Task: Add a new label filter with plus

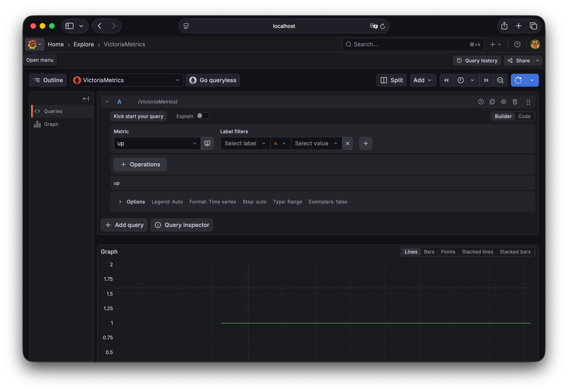Action: (366, 143)
